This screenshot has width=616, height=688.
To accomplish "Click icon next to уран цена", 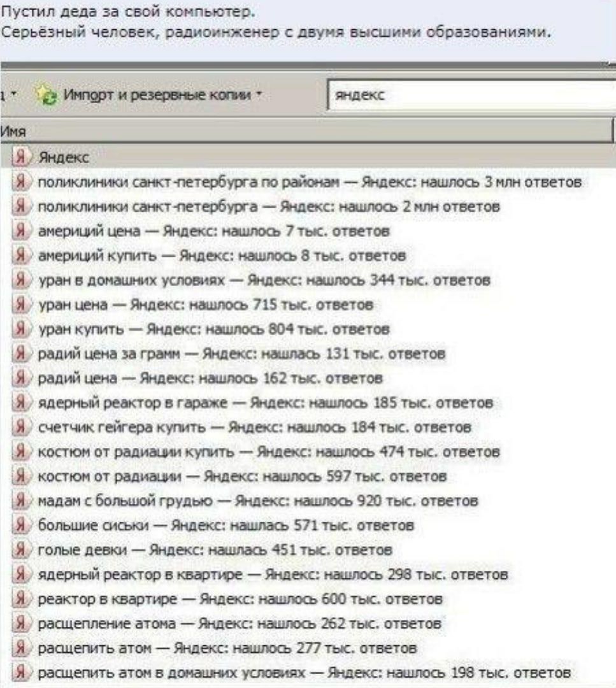I will coord(21,305).
